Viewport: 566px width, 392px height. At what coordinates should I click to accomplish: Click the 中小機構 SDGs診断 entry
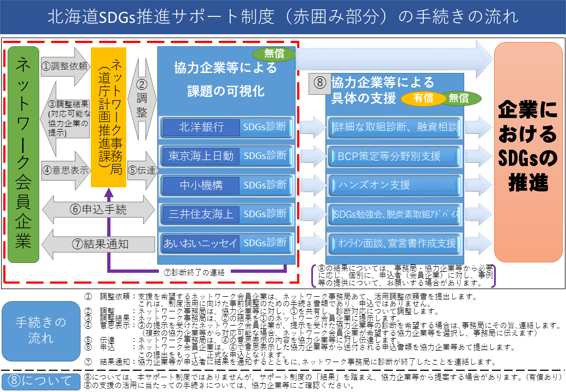[227, 185]
